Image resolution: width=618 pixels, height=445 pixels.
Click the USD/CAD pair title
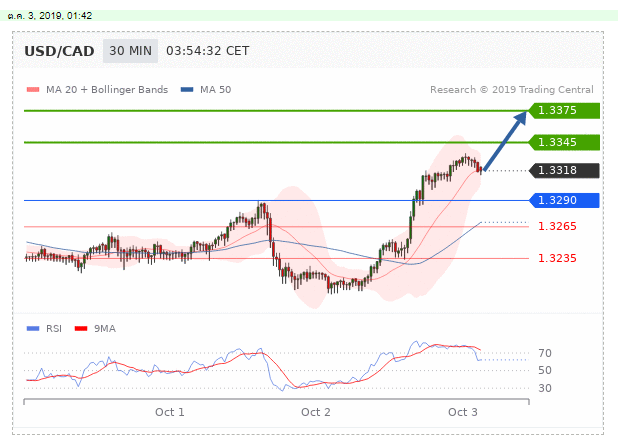point(59,51)
